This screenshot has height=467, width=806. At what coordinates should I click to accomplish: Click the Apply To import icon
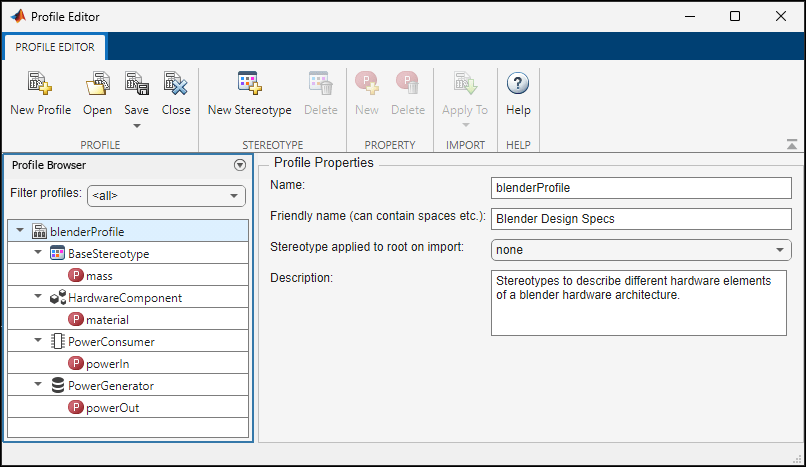coord(465,83)
